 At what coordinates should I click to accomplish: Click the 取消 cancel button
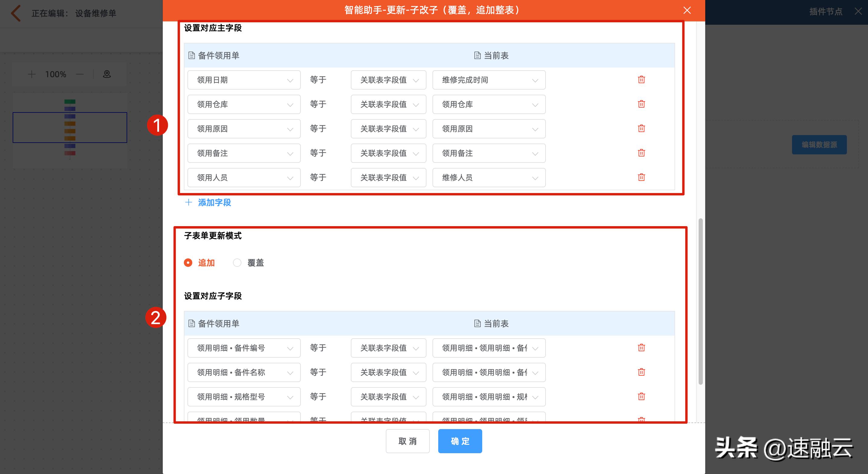pyautogui.click(x=407, y=441)
